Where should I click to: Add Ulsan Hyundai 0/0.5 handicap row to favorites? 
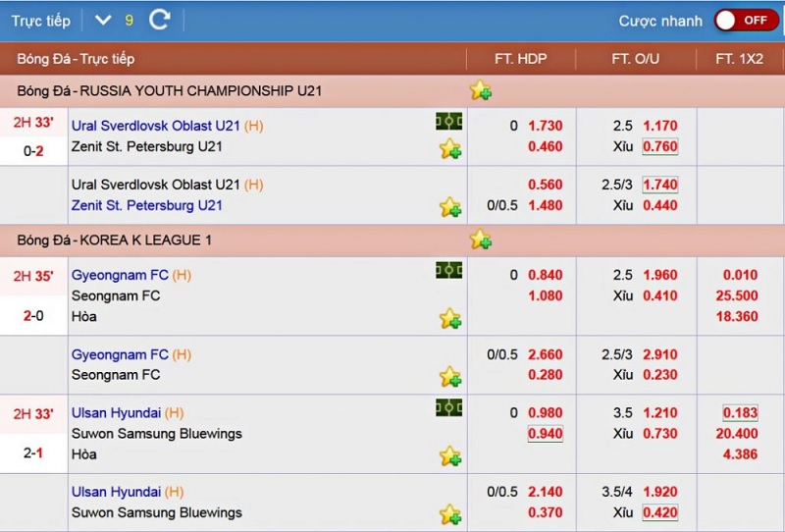450,514
